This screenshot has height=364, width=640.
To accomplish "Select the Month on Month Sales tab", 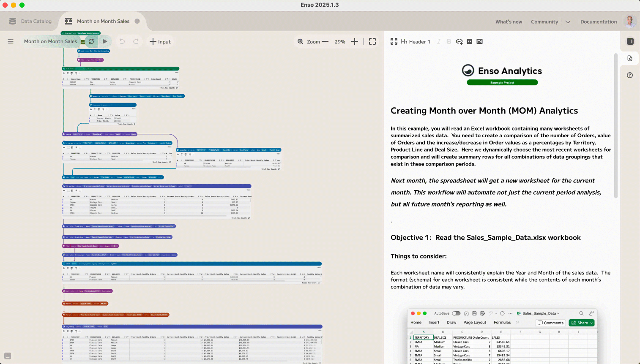I will (x=103, y=21).
